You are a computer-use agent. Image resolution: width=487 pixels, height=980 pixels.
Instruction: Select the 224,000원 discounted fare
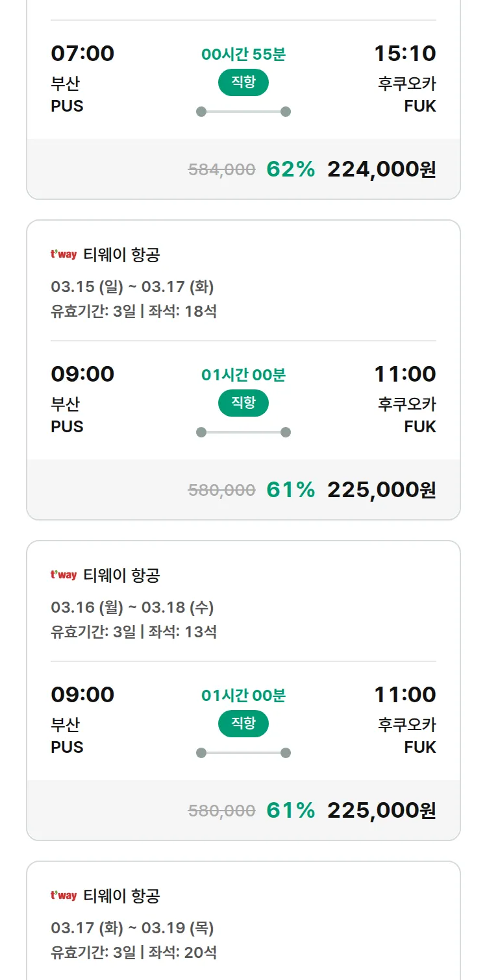pyautogui.click(x=381, y=169)
